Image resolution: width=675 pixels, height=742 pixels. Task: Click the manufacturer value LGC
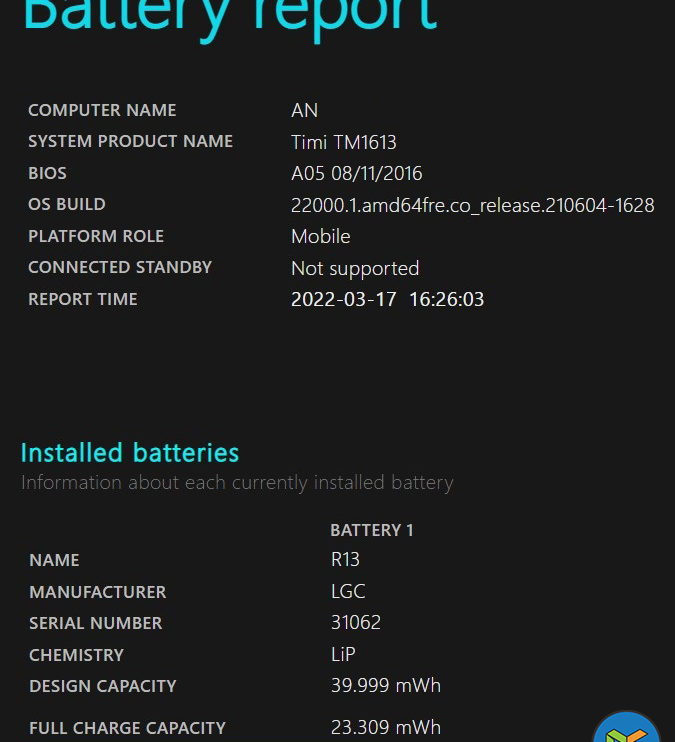pyautogui.click(x=348, y=592)
